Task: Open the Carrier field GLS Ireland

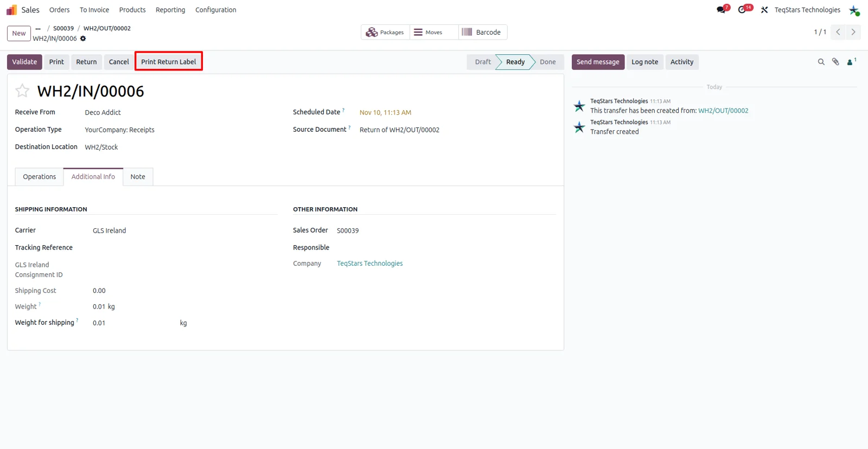Action: tap(109, 230)
